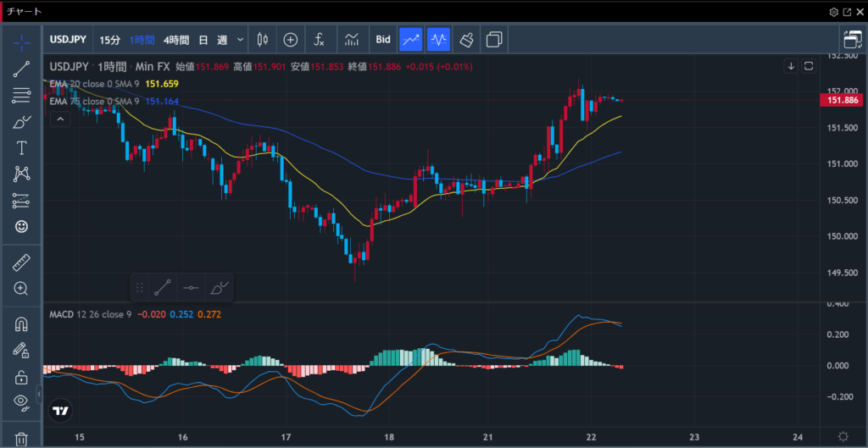The image size is (868, 448).
Task: Click the 151.886 current price label
Action: tap(843, 101)
